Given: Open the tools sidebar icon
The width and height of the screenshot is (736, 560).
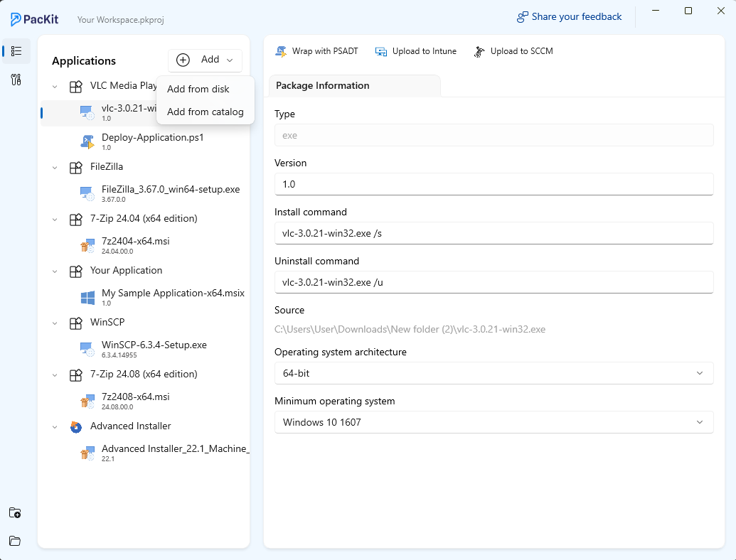Looking at the screenshot, I should click(x=16, y=80).
